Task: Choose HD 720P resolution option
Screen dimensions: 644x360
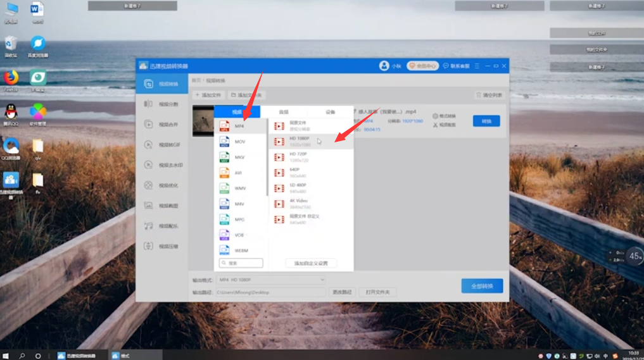Action: point(311,157)
